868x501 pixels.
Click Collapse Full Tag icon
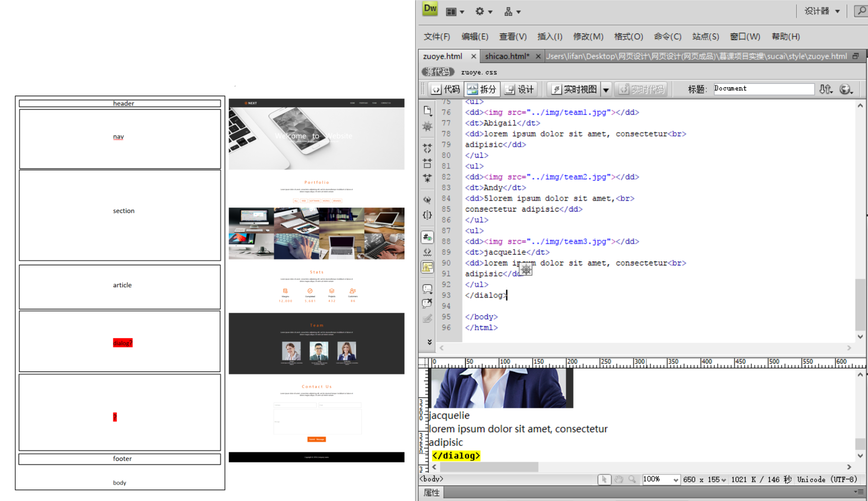click(427, 148)
